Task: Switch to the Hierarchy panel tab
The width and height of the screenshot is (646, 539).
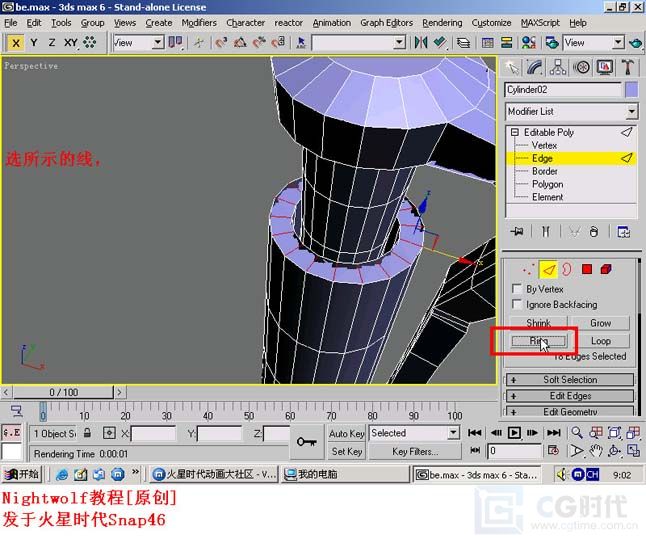Action: coord(557,67)
